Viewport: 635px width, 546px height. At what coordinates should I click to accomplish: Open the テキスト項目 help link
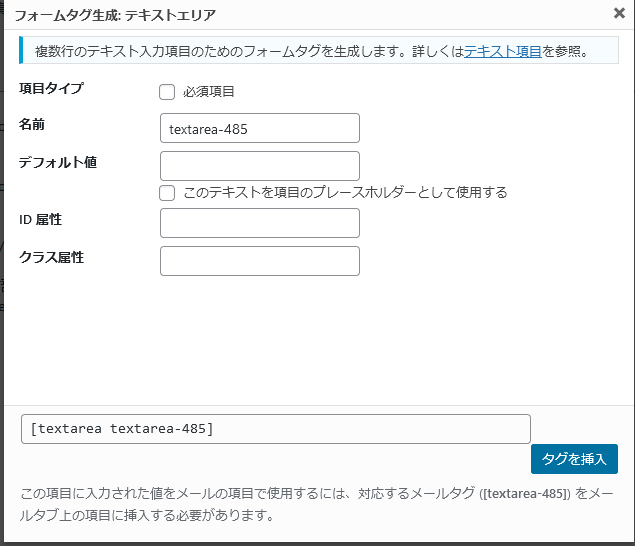tap(503, 51)
